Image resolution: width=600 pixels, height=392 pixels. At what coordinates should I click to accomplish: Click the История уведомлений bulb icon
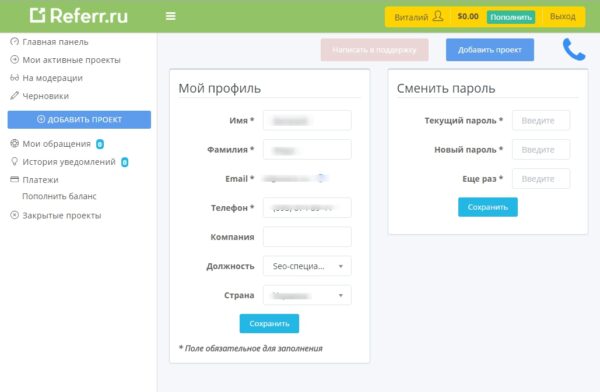pyautogui.click(x=15, y=162)
